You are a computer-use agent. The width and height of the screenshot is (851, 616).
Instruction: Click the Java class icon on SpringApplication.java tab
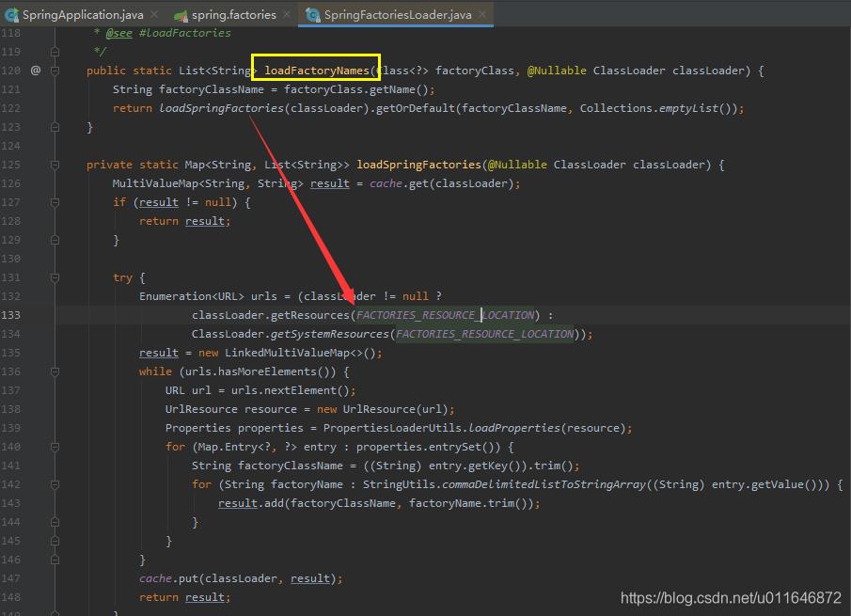(x=10, y=14)
